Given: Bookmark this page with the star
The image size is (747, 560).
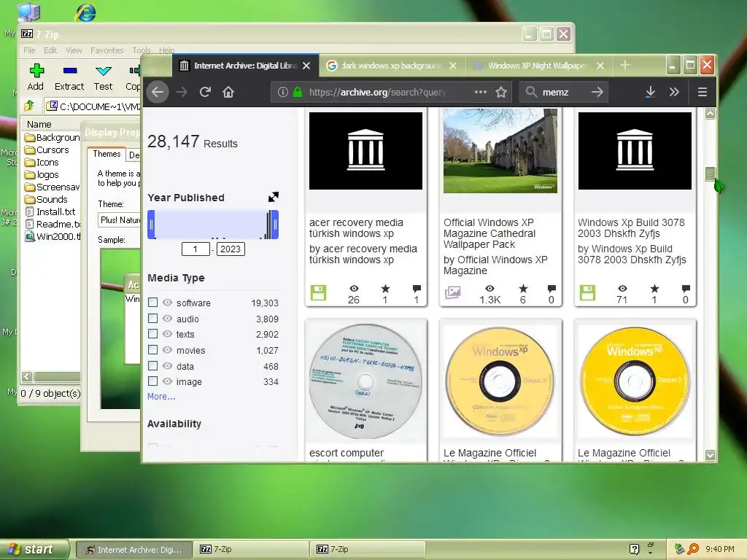Looking at the screenshot, I should coord(501,92).
